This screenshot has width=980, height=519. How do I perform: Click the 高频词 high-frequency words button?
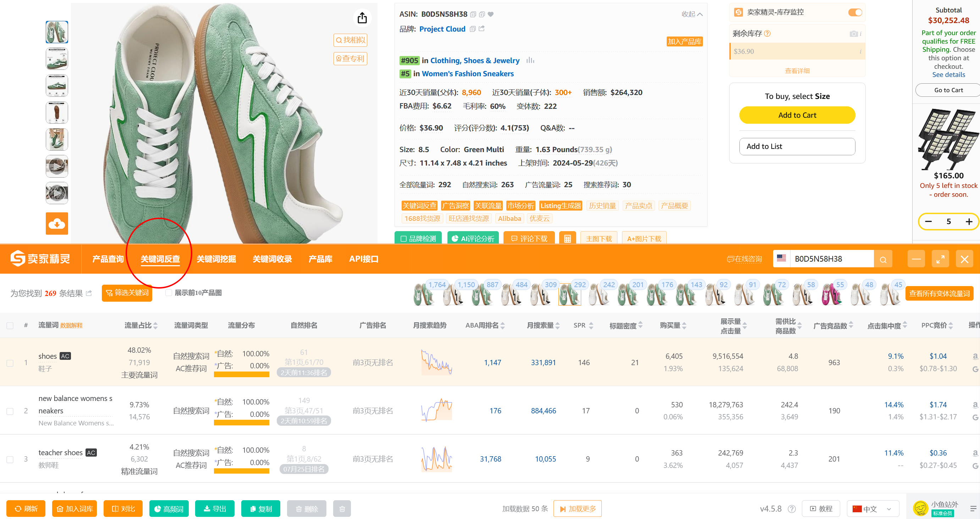(x=169, y=509)
